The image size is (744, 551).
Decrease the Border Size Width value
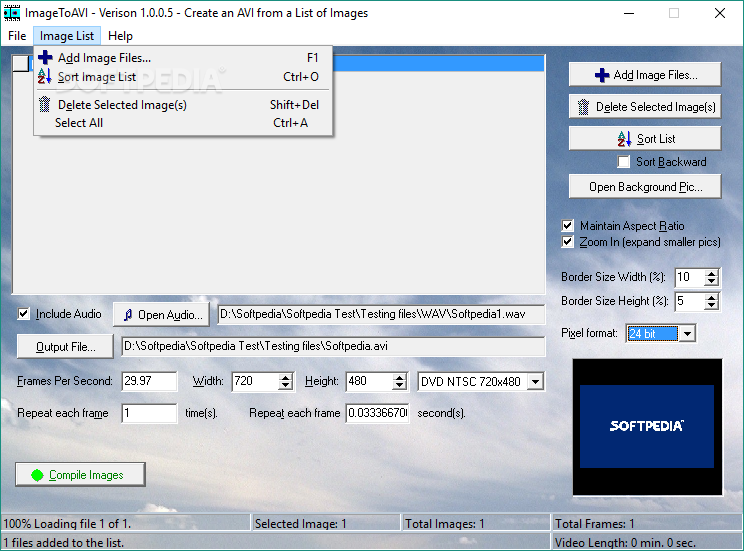[711, 281]
